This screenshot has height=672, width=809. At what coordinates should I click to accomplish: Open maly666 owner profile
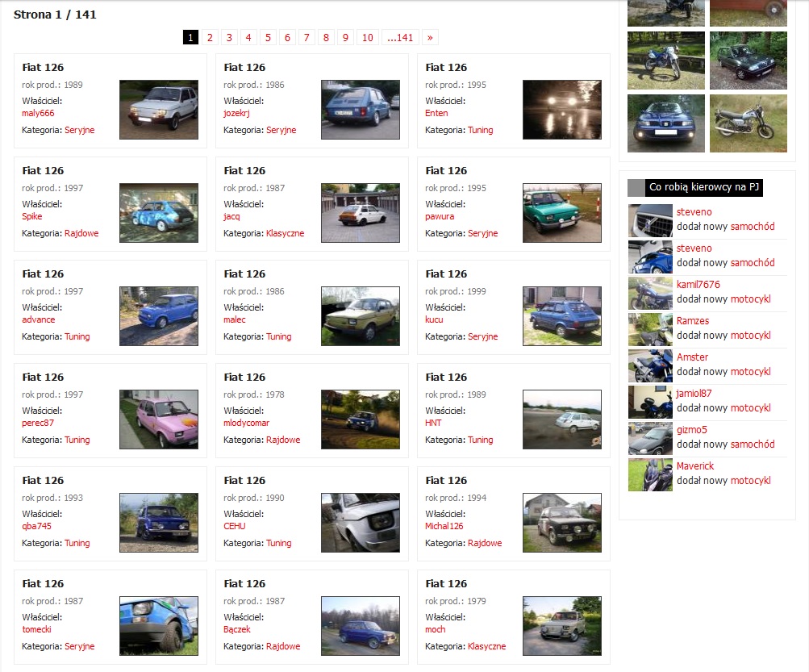[38, 113]
